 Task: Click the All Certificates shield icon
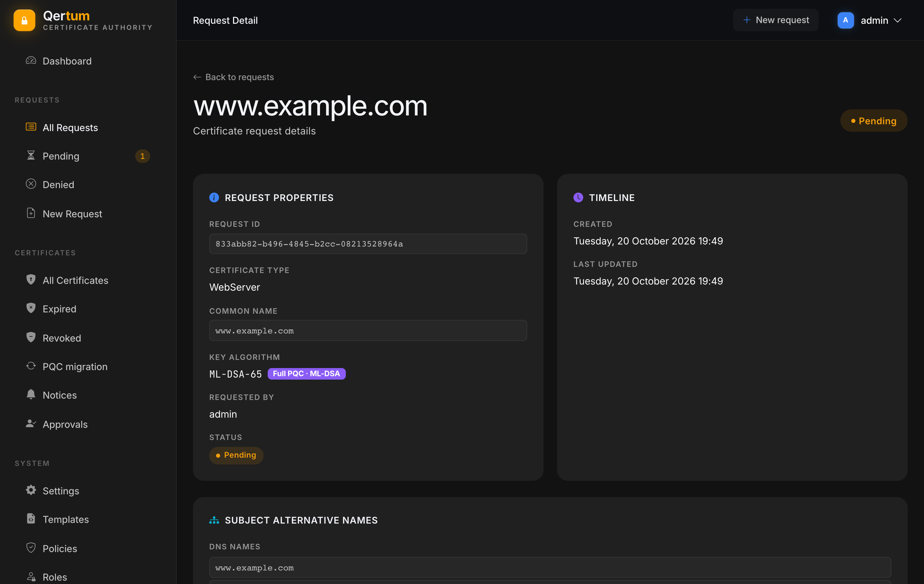tap(31, 279)
